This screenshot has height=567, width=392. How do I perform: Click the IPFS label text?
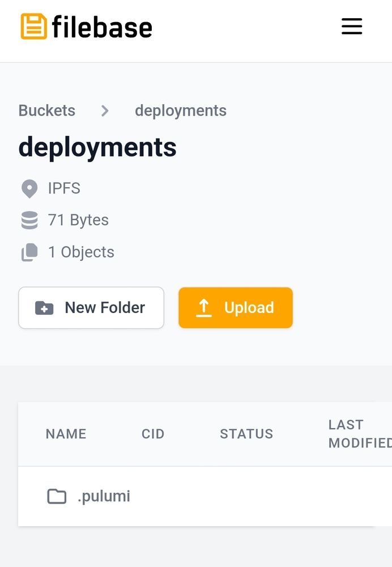click(x=65, y=188)
